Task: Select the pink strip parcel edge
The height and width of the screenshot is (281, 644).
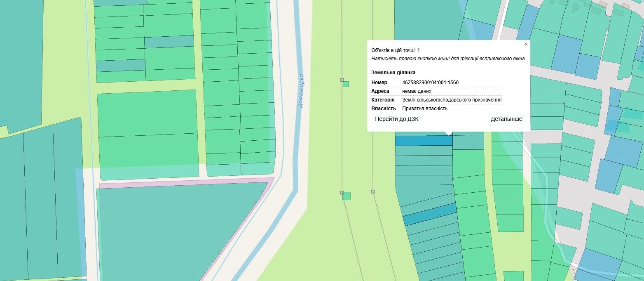Action: point(185,183)
